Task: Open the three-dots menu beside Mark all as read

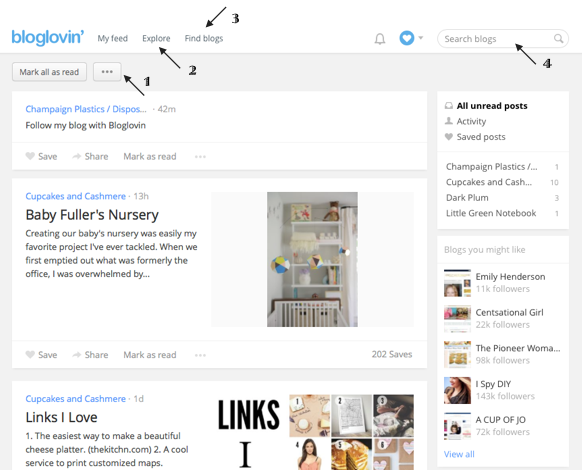Action: pyautogui.click(x=107, y=72)
